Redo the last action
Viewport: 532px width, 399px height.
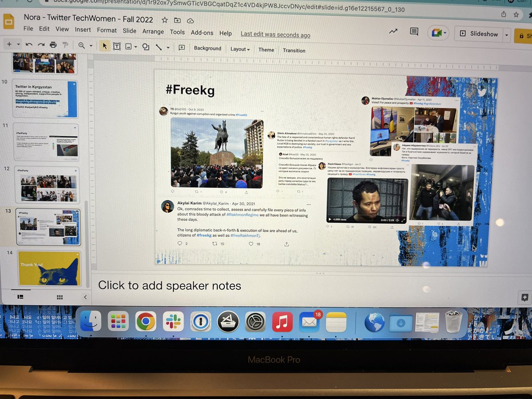[41, 45]
